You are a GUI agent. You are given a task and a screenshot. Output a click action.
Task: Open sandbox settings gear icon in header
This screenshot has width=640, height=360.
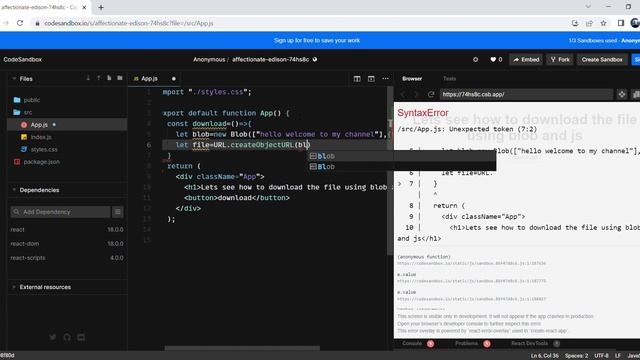pos(476,60)
